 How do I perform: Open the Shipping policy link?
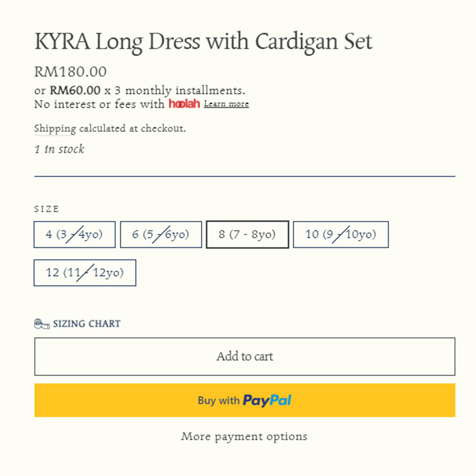click(x=55, y=129)
